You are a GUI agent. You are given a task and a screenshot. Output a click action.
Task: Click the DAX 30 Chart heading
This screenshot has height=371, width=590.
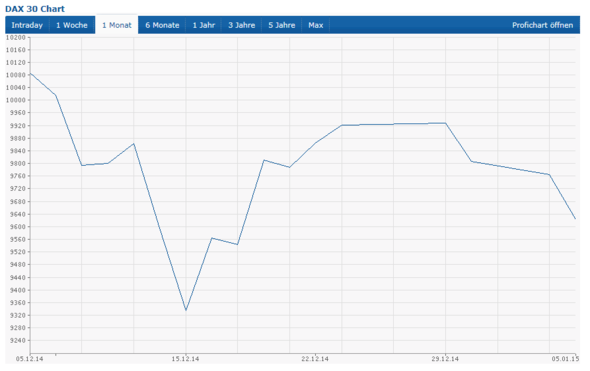tap(35, 9)
